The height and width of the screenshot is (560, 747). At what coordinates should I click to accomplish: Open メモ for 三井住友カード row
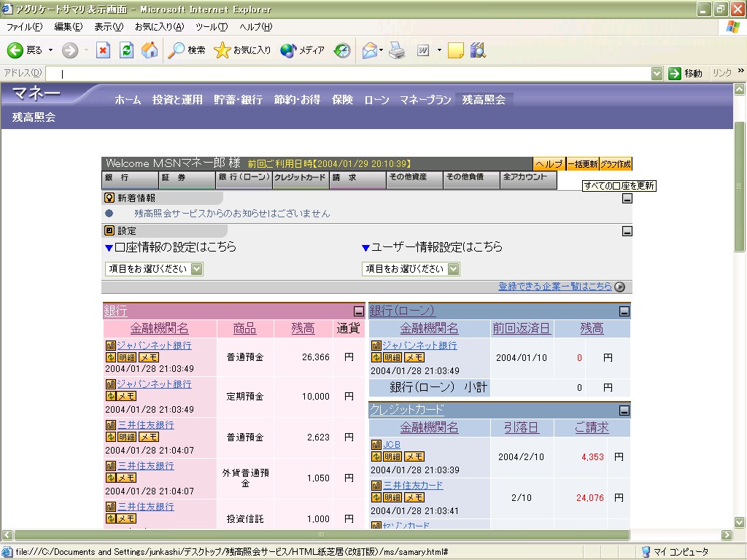414,497
